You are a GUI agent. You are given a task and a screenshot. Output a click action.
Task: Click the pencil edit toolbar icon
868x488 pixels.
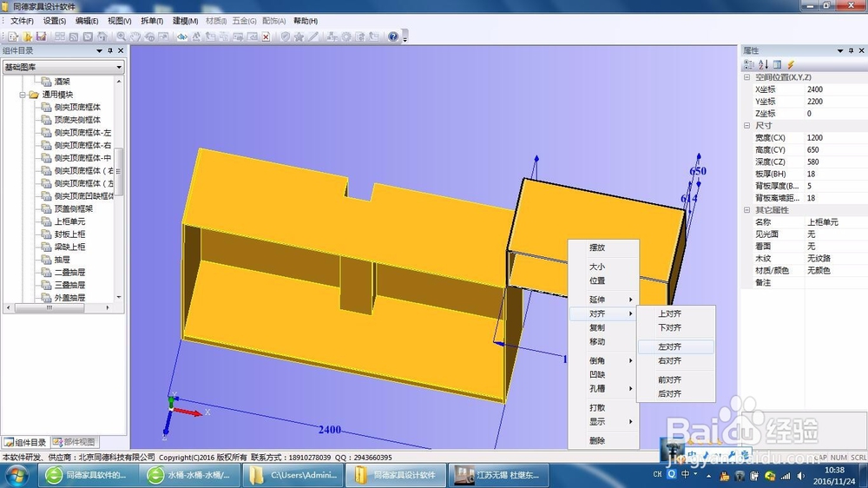313,36
